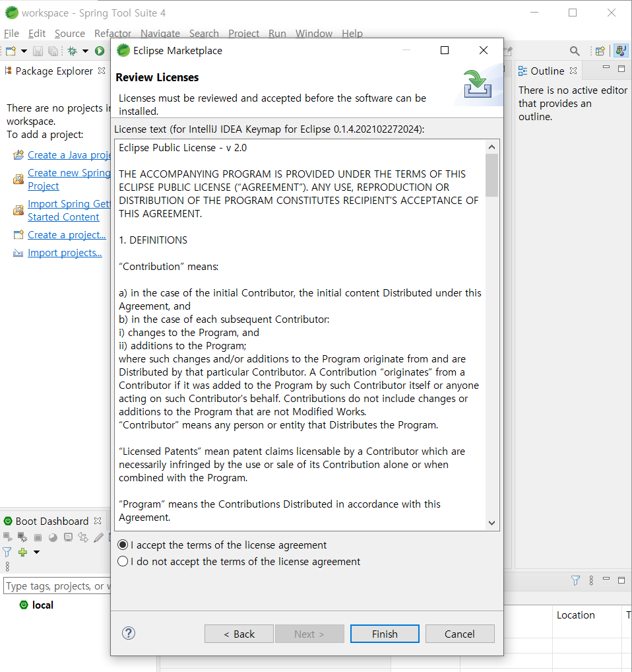Click the Boot Dashboard arrows toggle icon
This screenshot has height=672, width=632.
pyautogui.click(x=83, y=537)
